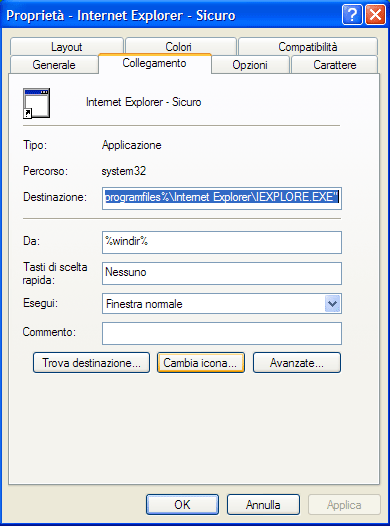Viewport: 390px width, 526px height.
Task: Focus the Tasti di scelta rapida field
Action: coord(222,273)
